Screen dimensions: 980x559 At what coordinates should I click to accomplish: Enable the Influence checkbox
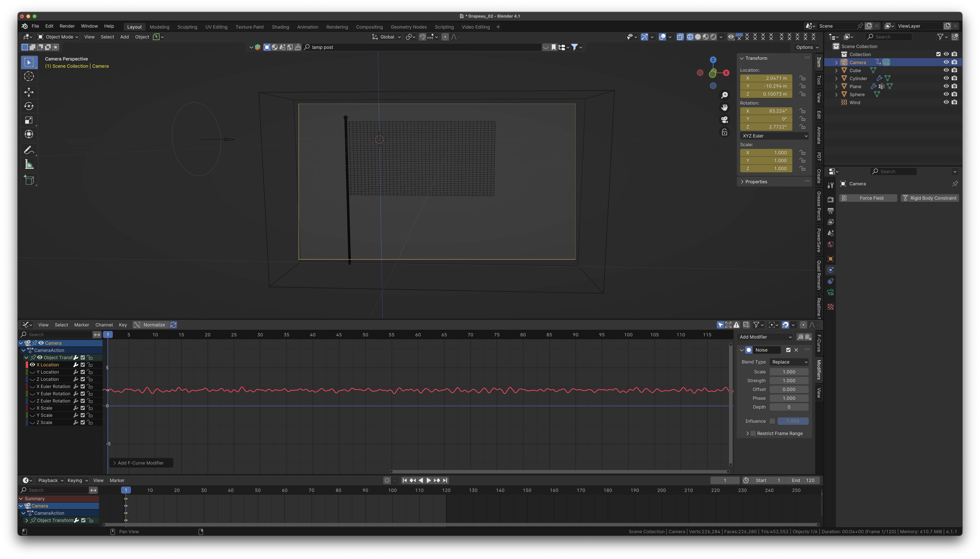click(772, 421)
